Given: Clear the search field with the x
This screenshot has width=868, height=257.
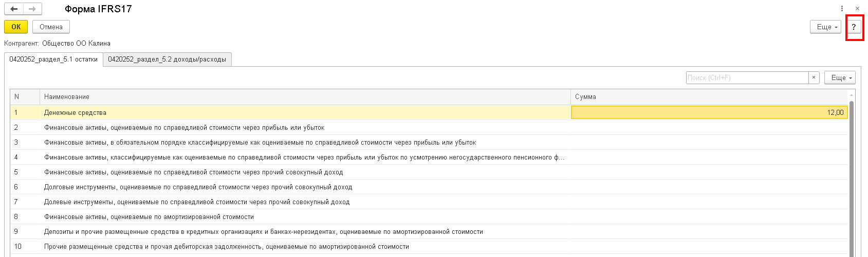Looking at the screenshot, I should coord(814,77).
